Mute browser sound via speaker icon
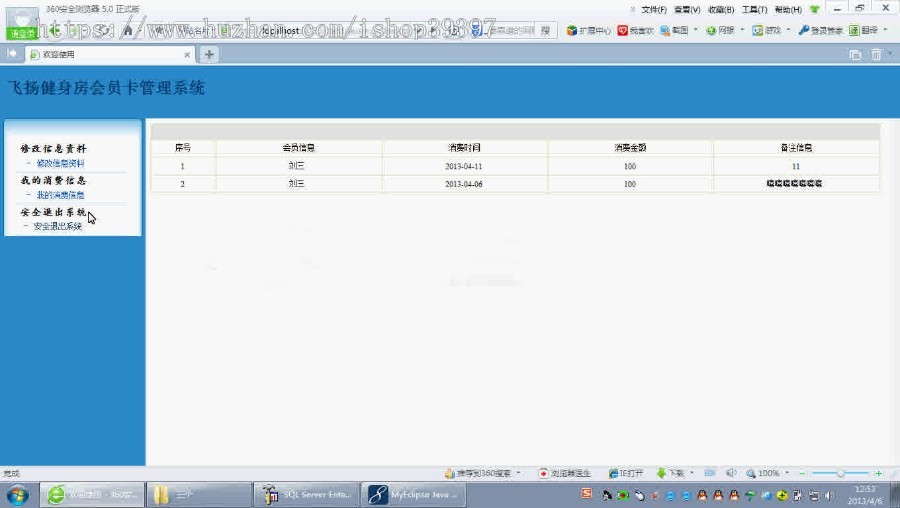The image size is (900, 508). [x=731, y=473]
